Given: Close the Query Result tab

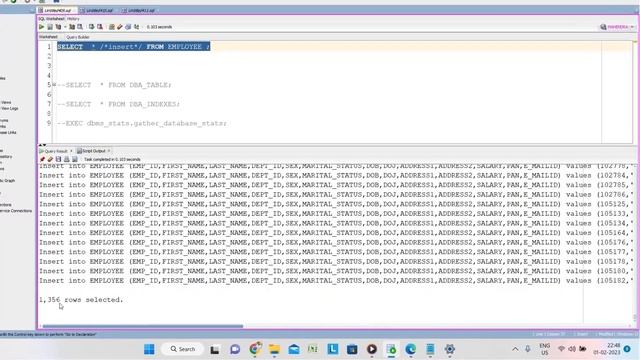Looking at the screenshot, I should [x=71, y=151].
